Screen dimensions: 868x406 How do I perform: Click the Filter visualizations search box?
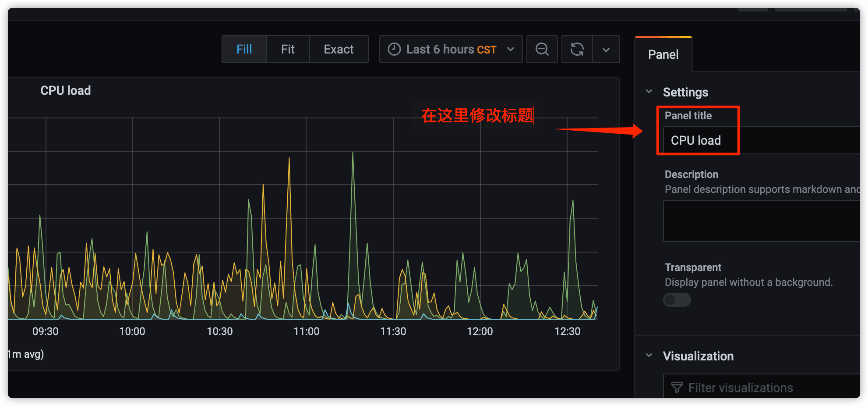coord(762,387)
